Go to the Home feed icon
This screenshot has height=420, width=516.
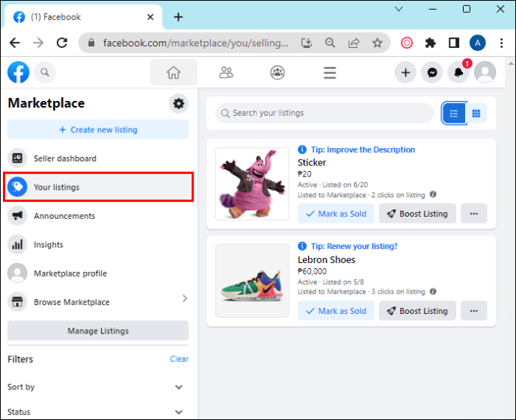[173, 72]
